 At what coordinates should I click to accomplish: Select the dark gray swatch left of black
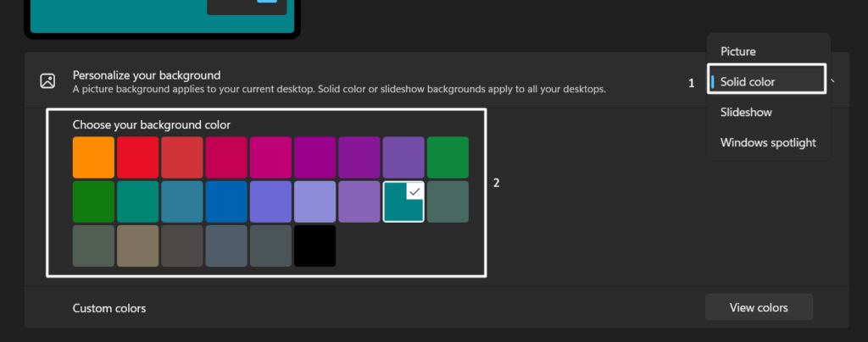tap(270, 245)
